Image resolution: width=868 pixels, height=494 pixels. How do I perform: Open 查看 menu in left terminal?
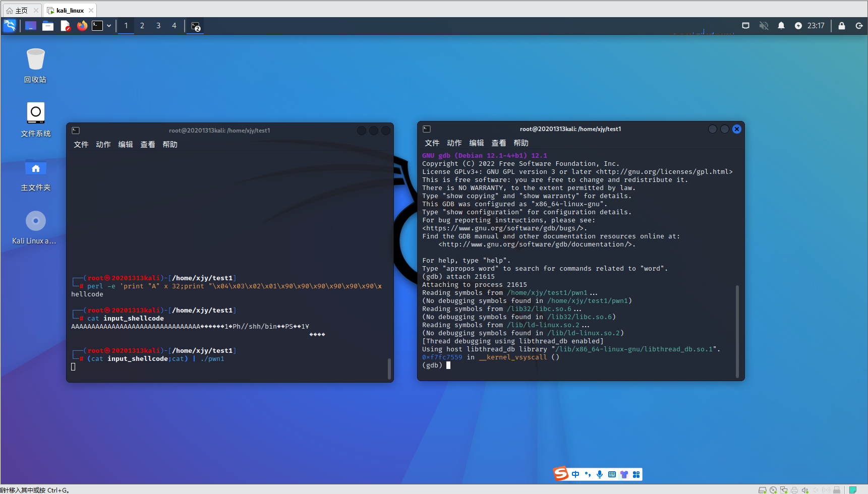[148, 145]
